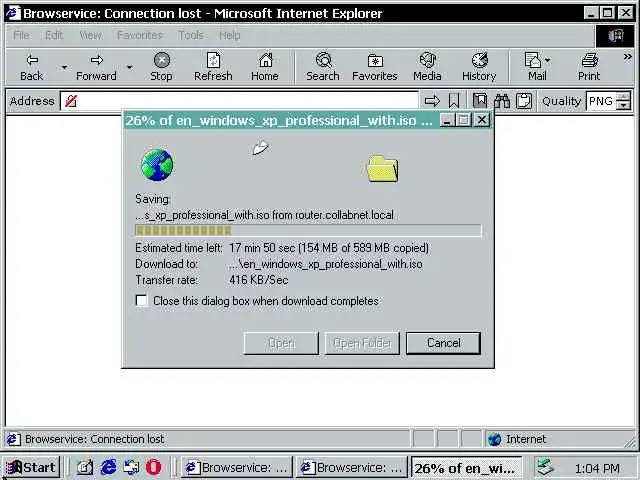Decrease Quality with the spinner down arrow
Screen dimensions: 640x480
coord(623,105)
